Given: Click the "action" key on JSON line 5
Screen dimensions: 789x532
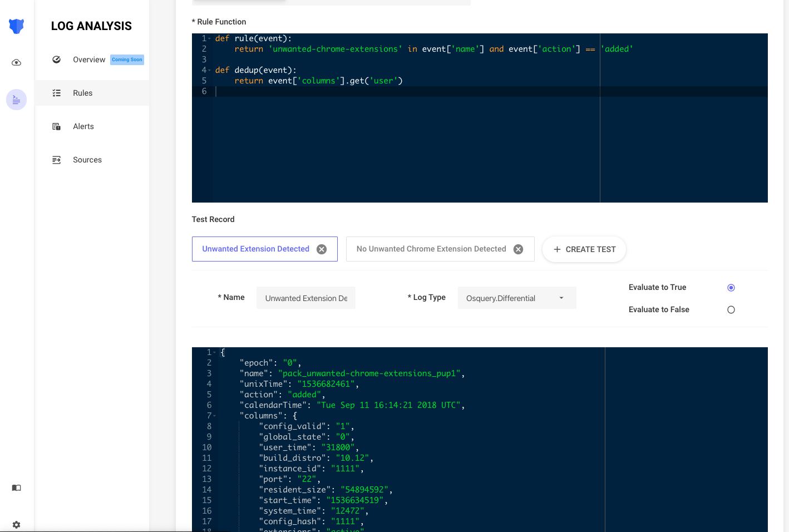Looking at the screenshot, I should point(259,395).
